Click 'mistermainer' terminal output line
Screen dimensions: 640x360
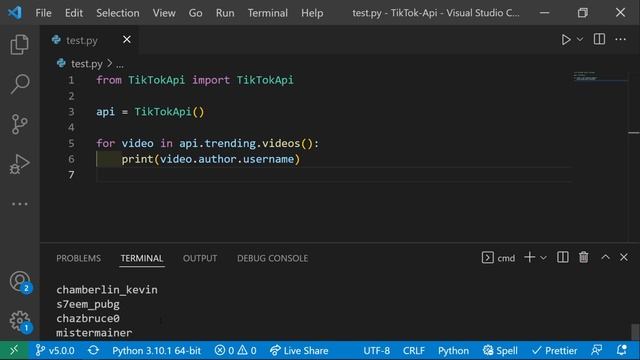pos(94,333)
